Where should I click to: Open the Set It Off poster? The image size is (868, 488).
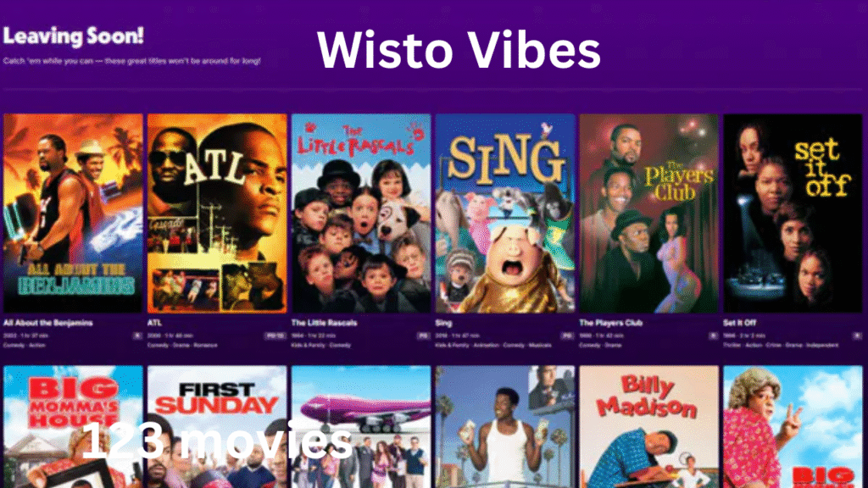[793, 213]
